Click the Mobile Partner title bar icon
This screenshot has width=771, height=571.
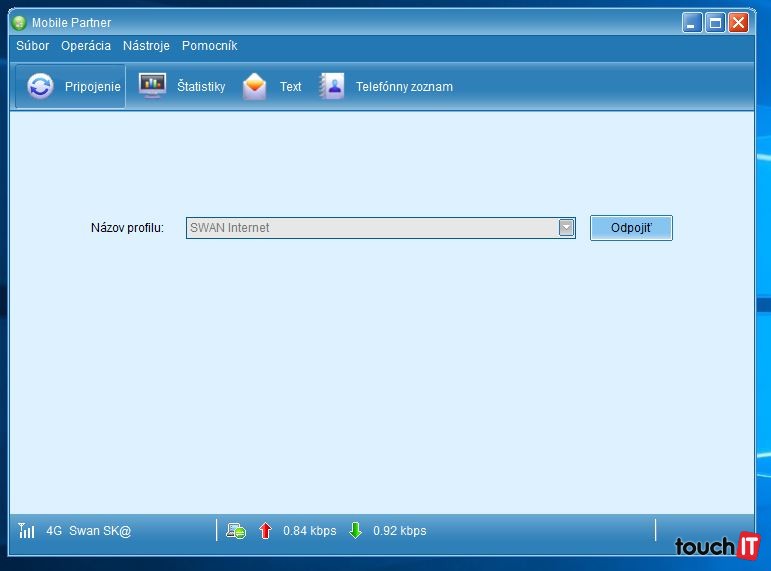[19, 23]
